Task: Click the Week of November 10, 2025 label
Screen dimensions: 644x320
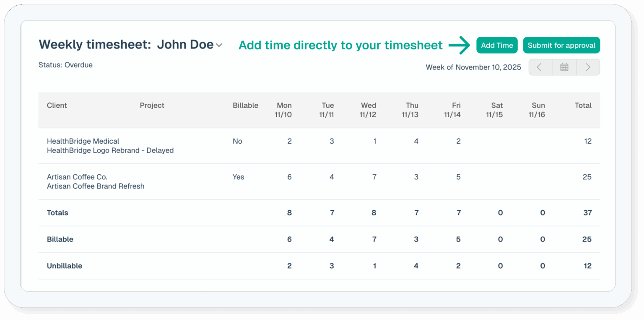Action: [x=474, y=67]
